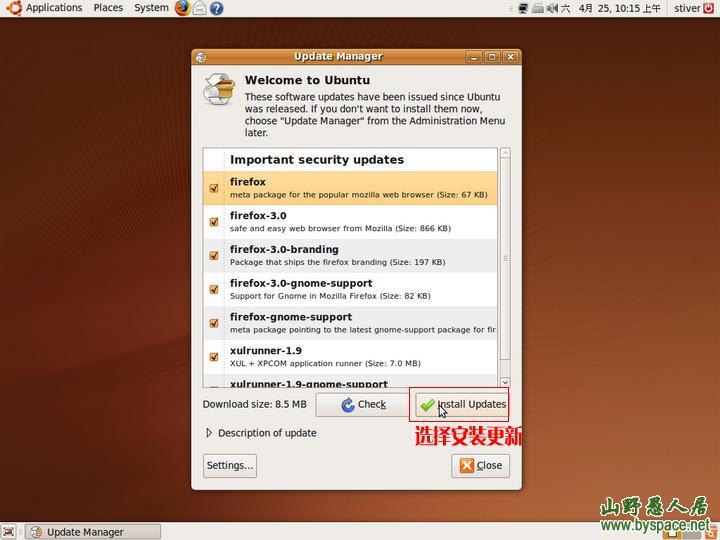Click the scroll-down arrow of updates list

505,382
